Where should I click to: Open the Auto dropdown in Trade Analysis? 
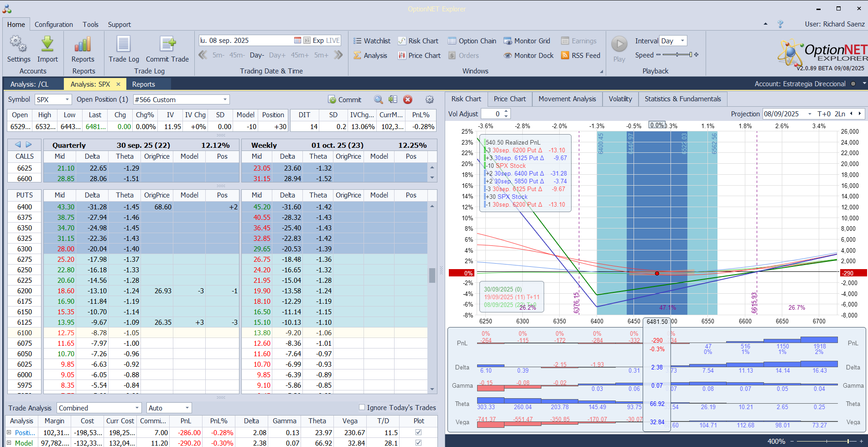(x=187, y=408)
